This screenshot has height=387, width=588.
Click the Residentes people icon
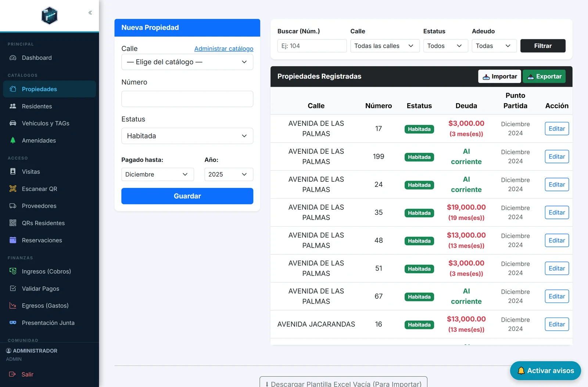click(x=13, y=106)
